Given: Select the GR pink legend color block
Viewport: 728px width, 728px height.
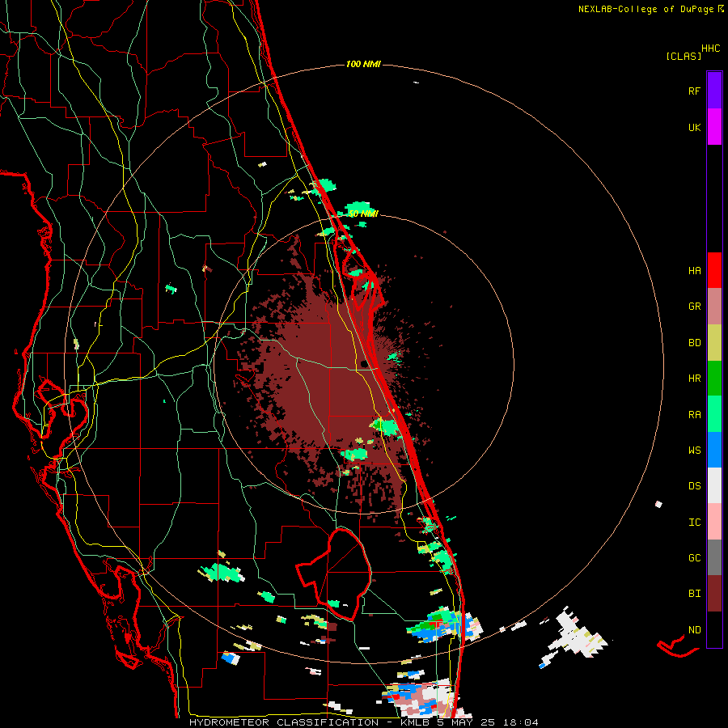Looking at the screenshot, I should click(714, 307).
